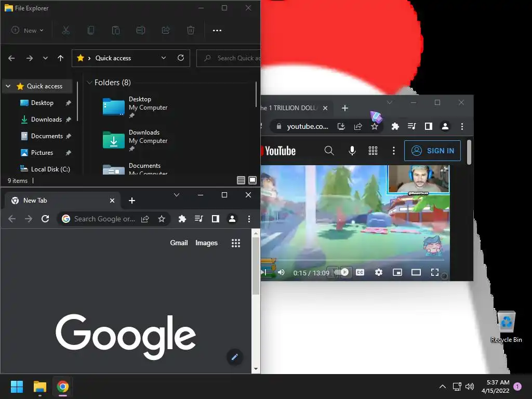Toggle the side panel in Google window

tap(216, 219)
